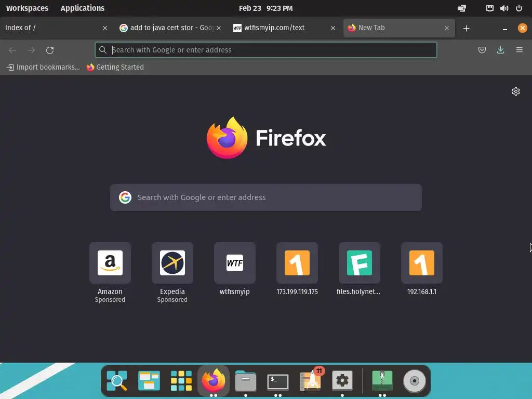Screen dimensions: 532x399
Task: Close the New Tab tab
Action: [x=446, y=28]
